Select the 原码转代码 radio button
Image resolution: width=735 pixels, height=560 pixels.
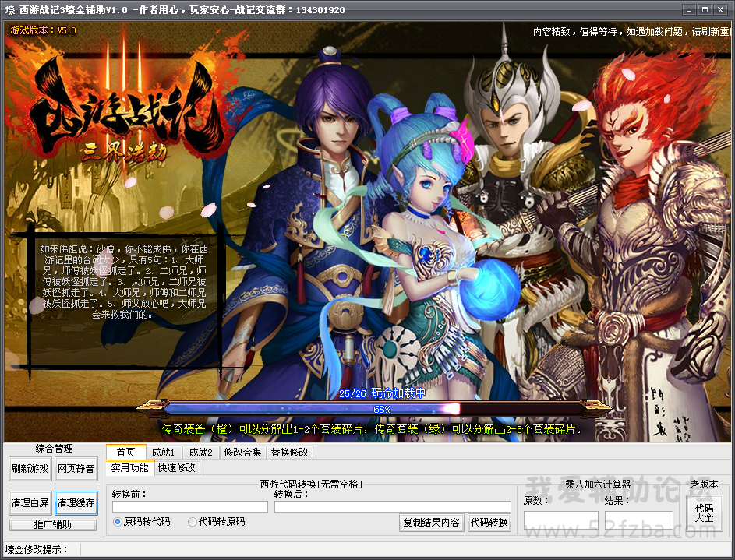pos(142,522)
